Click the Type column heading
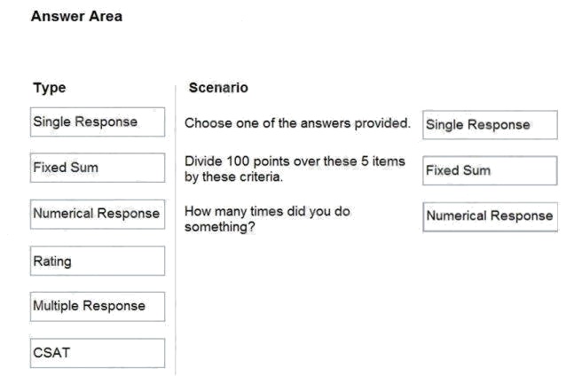This screenshot has width=582, height=392. point(50,88)
